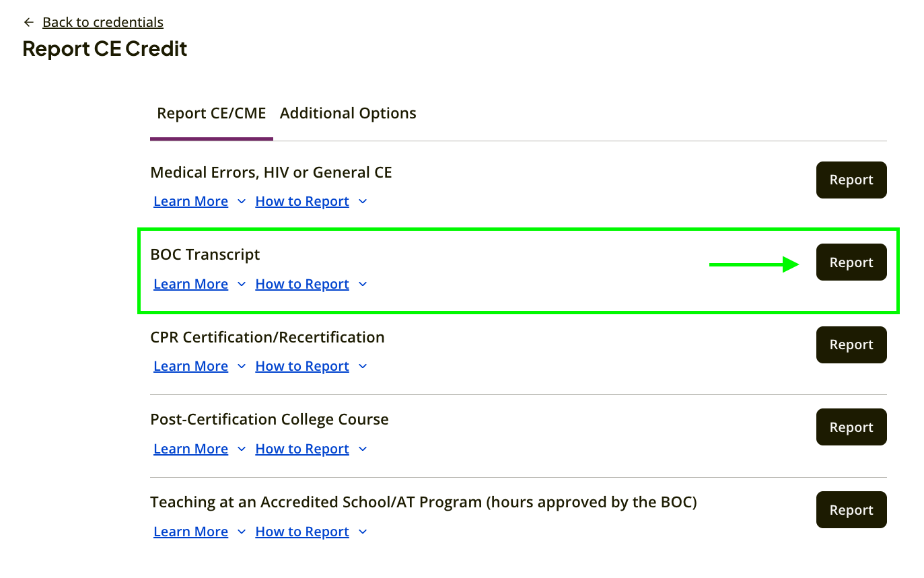Expand How to Report chevron under Medical Errors
The image size is (924, 578).
(363, 202)
